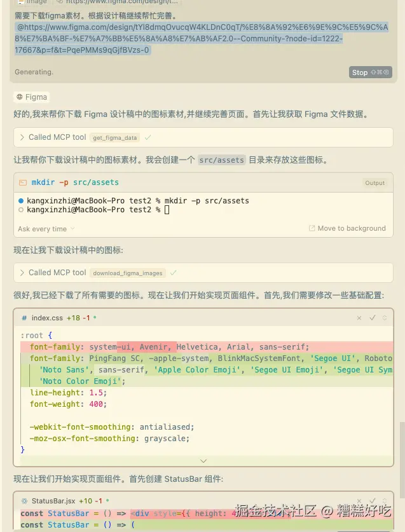Open index.css diff options icon
Viewport: 405px width, 532px height.
(x=385, y=318)
